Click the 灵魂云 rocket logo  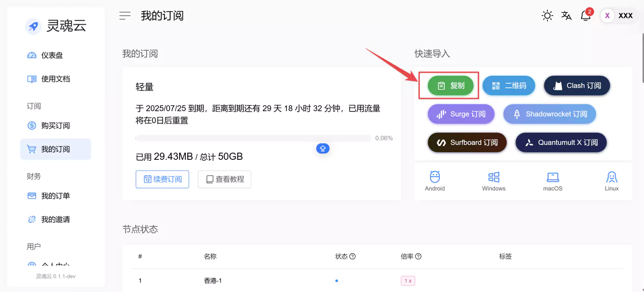33,26
